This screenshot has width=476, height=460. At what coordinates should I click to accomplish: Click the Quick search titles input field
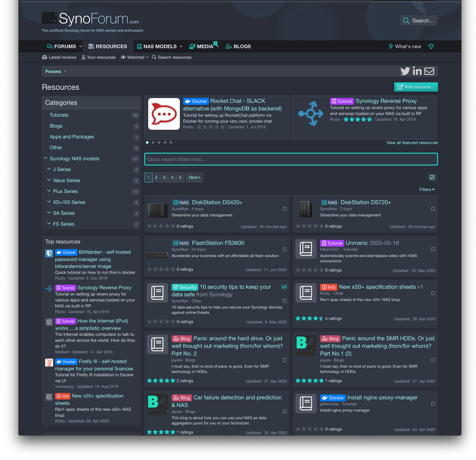[x=291, y=159]
